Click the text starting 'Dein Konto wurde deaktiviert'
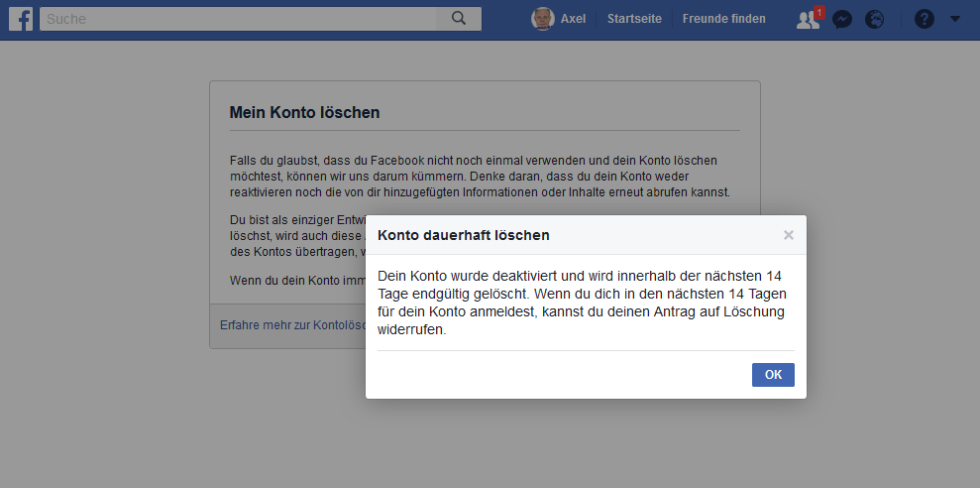The height and width of the screenshot is (488, 980). 582,303
